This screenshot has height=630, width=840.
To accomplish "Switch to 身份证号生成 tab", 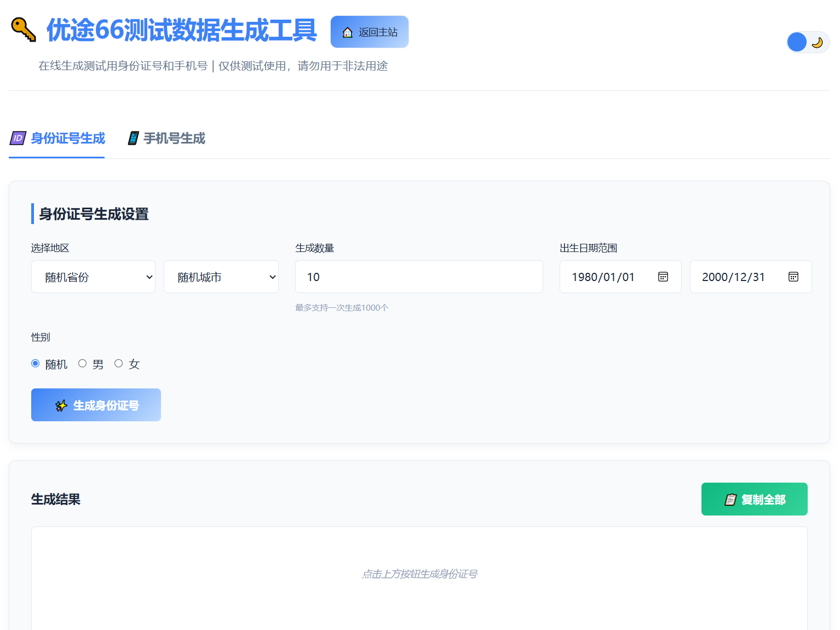I will [57, 139].
